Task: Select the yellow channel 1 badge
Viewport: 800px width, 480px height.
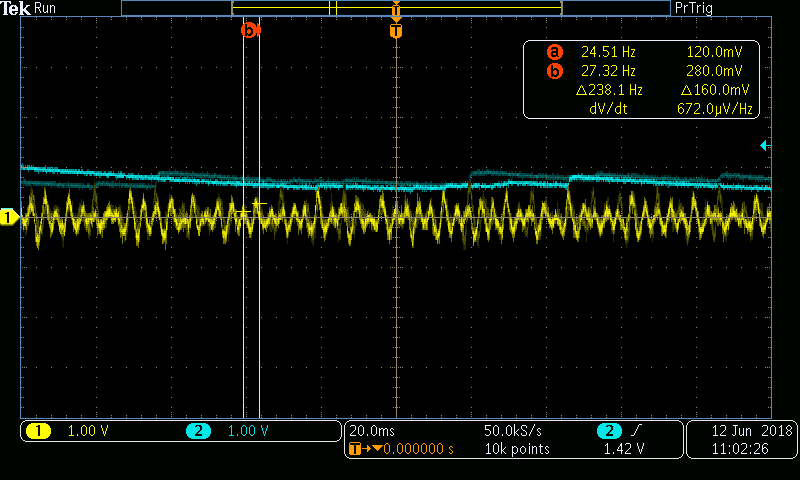Action: 38,431
